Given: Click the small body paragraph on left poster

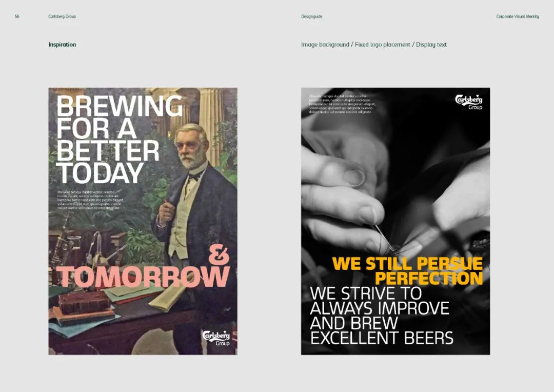Looking at the screenshot, I should (x=90, y=200).
